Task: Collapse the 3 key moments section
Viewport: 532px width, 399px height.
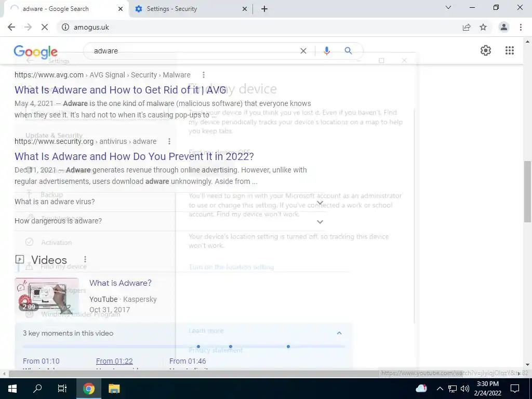Action: [x=339, y=333]
